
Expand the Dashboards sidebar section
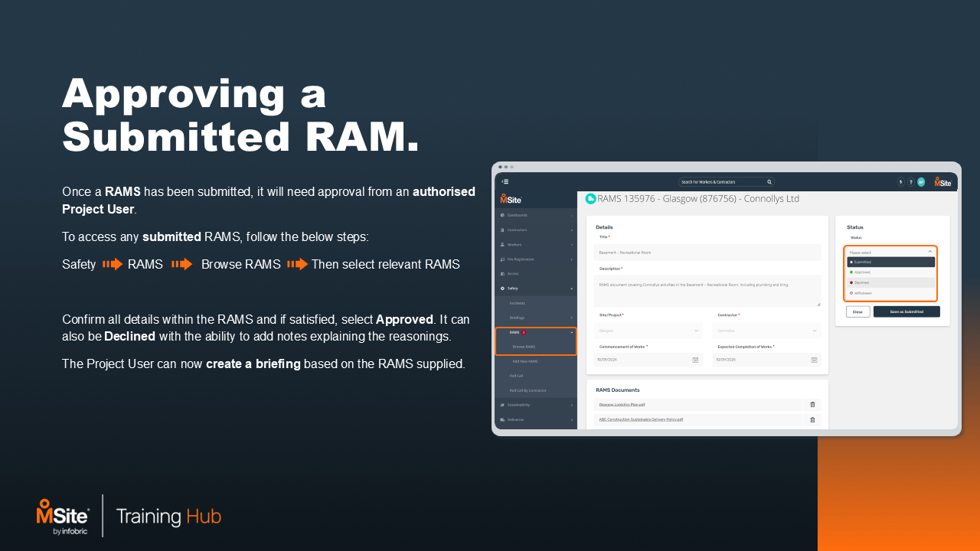pos(536,215)
